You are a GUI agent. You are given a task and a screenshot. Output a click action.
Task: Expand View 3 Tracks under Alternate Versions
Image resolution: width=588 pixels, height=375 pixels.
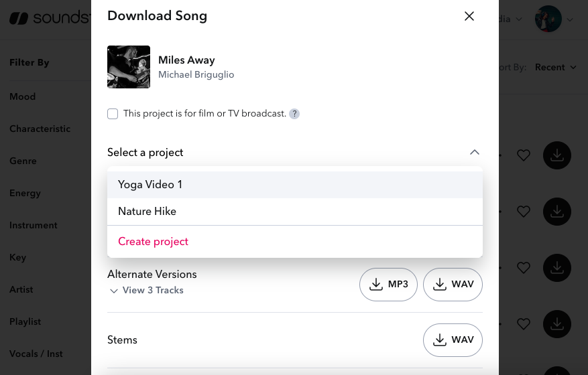146,291
